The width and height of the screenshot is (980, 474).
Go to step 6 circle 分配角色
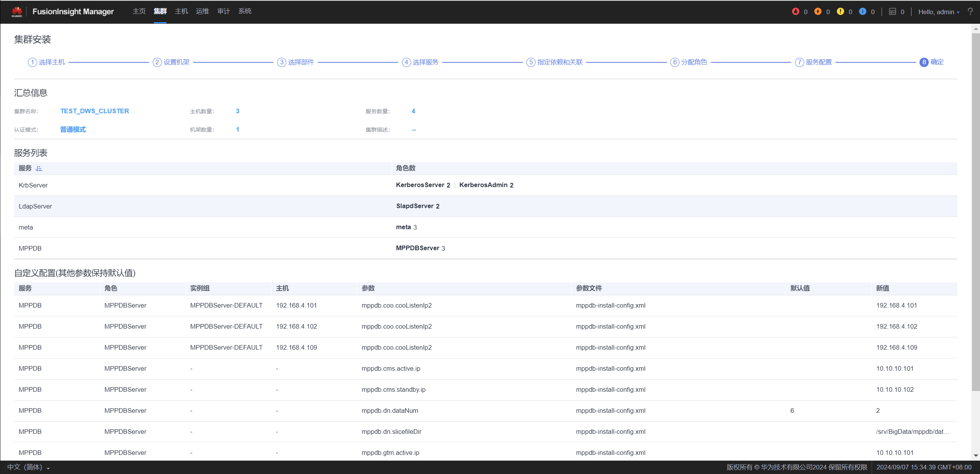675,62
